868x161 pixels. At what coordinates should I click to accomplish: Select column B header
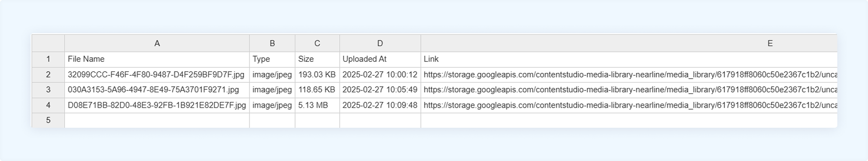tap(272, 43)
